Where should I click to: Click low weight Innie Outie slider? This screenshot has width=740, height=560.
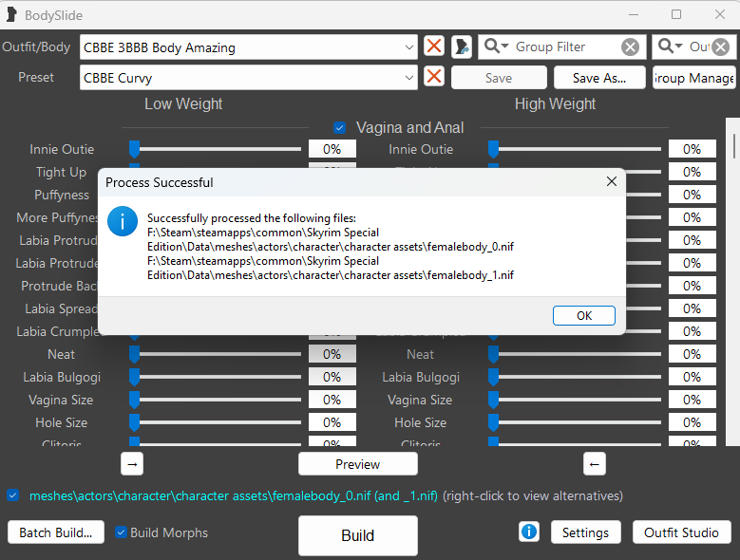click(x=216, y=149)
